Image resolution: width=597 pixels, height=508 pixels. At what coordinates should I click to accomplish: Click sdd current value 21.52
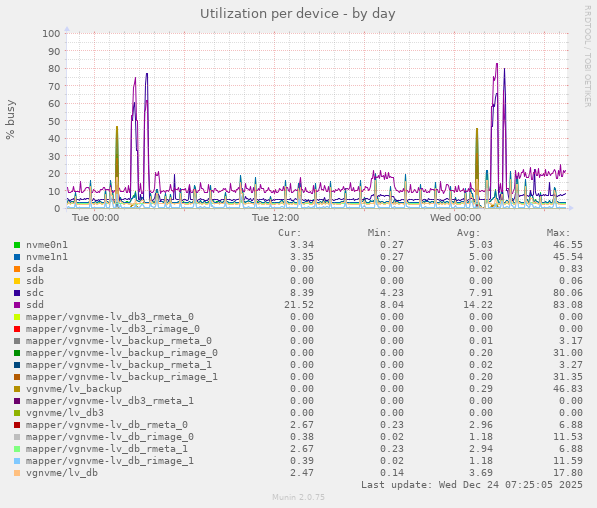[299, 305]
